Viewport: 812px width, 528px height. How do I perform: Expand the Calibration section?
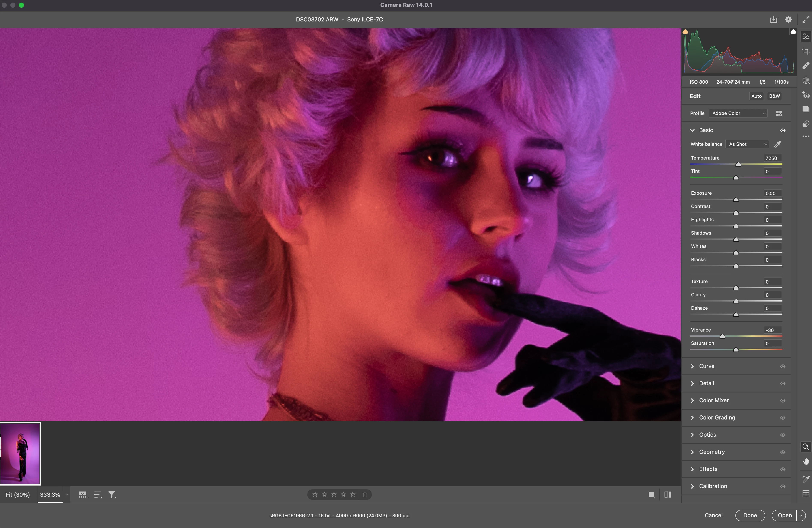(x=713, y=486)
